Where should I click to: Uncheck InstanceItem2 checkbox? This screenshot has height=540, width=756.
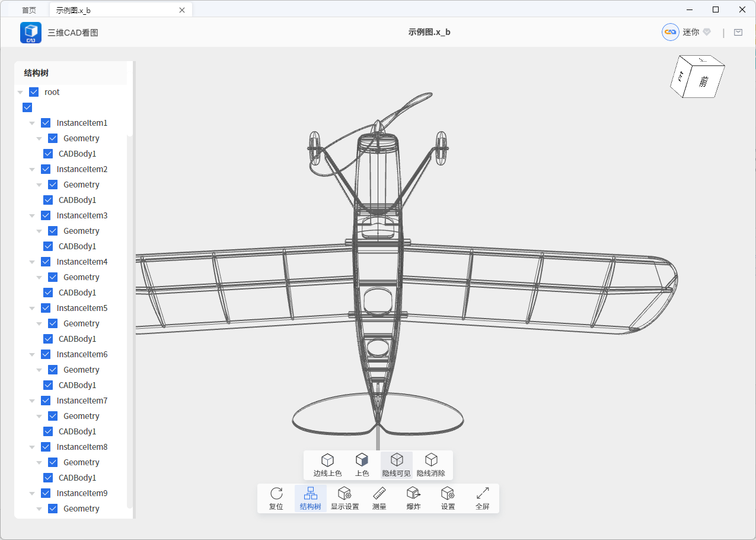click(46, 169)
